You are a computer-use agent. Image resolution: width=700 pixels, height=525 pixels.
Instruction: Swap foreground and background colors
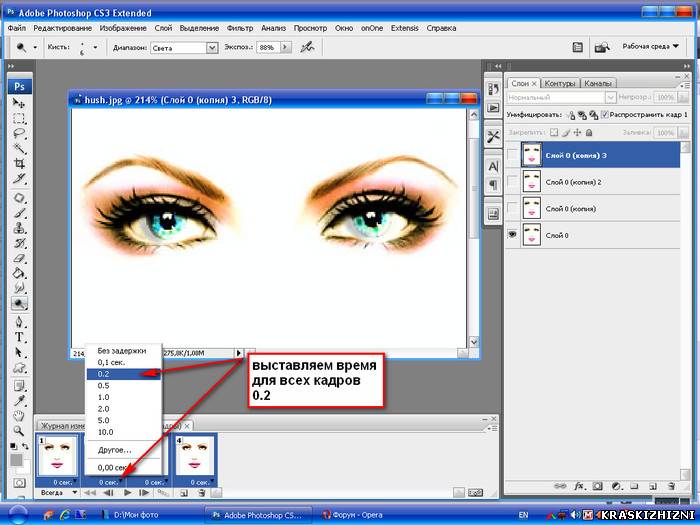coord(25,446)
